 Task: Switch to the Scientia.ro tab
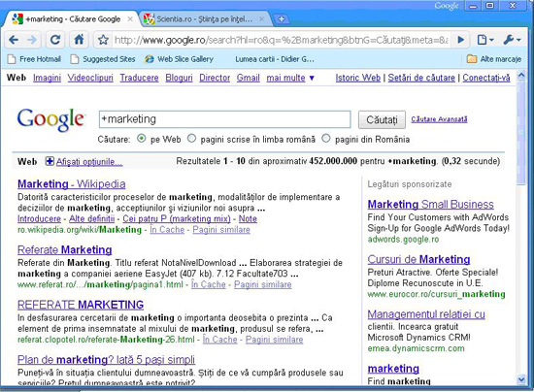tap(204, 19)
